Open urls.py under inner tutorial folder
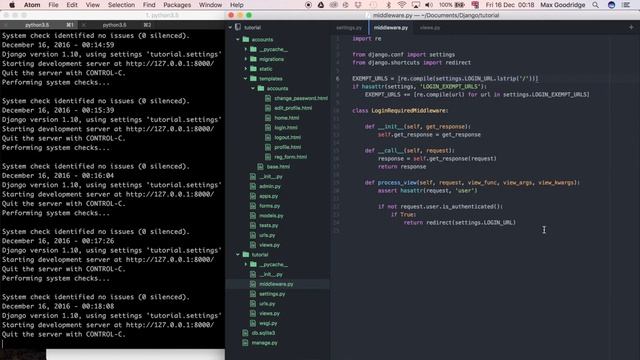Screen dimensions: 640x360 [x=267, y=304]
